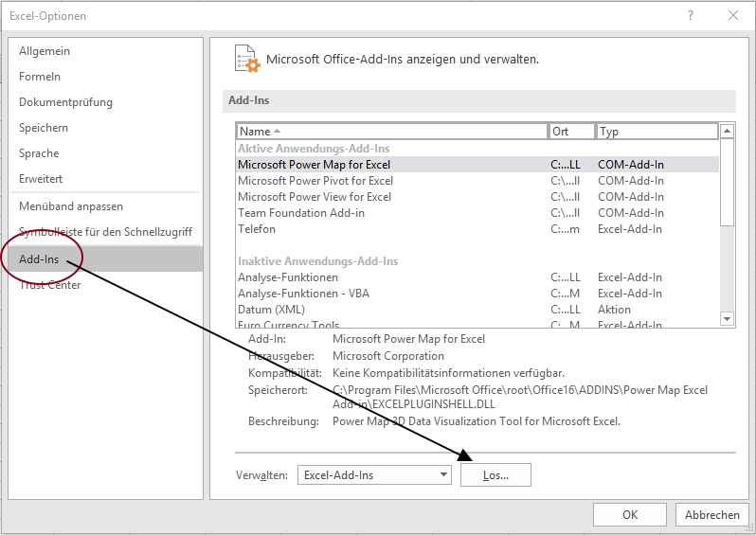Click the list scrollbar up arrow

(x=727, y=131)
